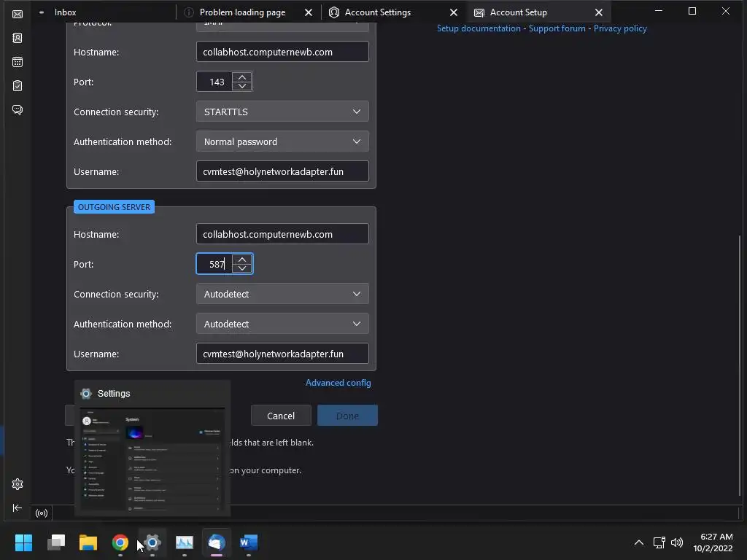Open the Address Book sidebar icon

(x=18, y=38)
